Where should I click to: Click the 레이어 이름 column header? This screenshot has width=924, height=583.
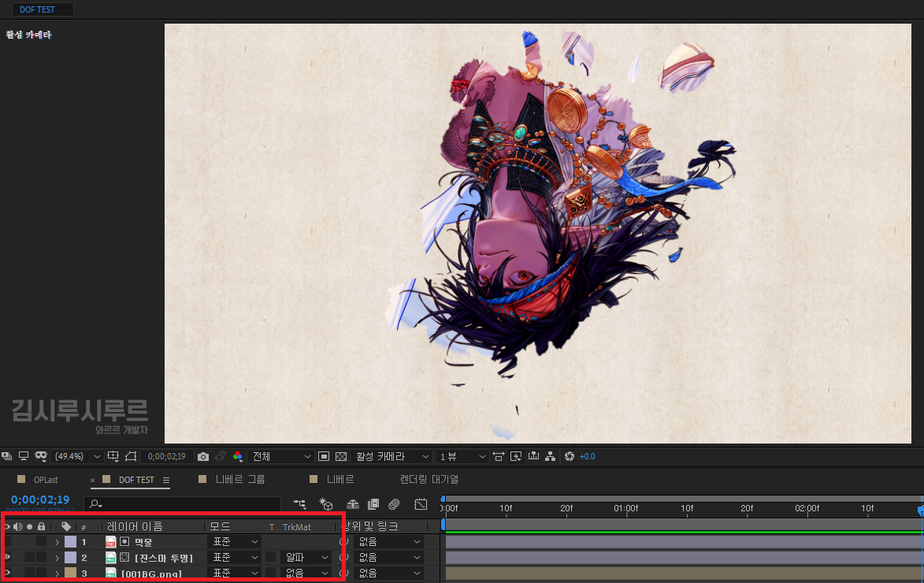pyautogui.click(x=135, y=526)
